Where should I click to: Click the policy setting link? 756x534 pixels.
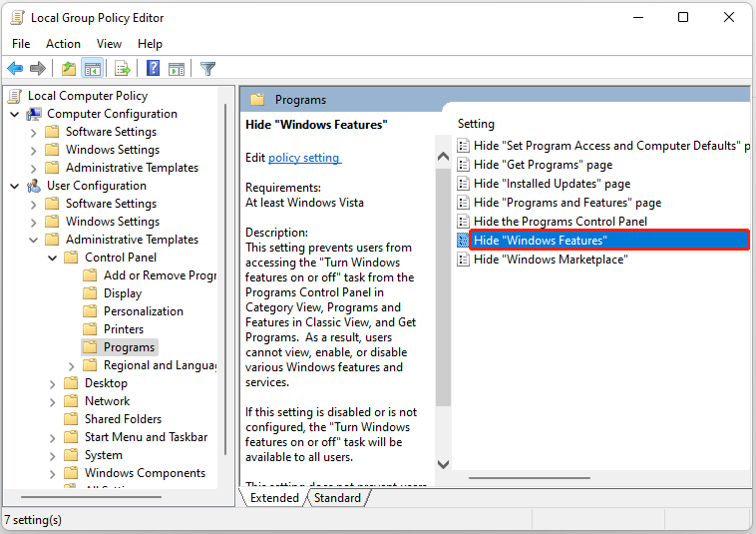coord(304,158)
